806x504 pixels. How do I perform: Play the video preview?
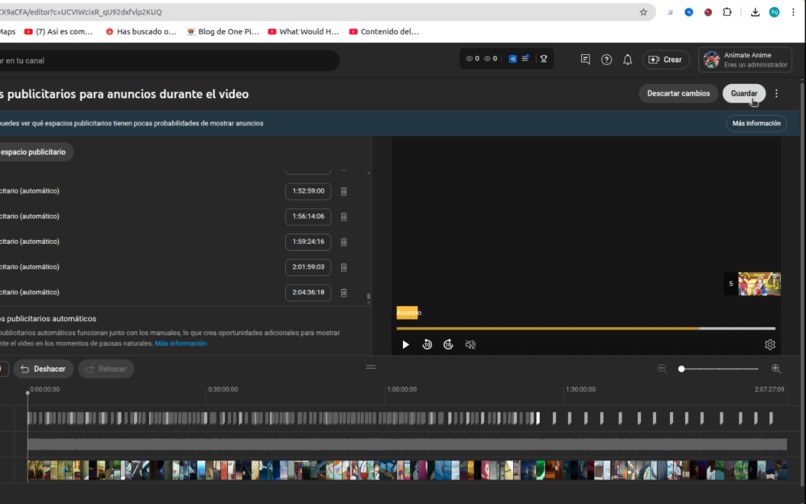[x=406, y=345]
